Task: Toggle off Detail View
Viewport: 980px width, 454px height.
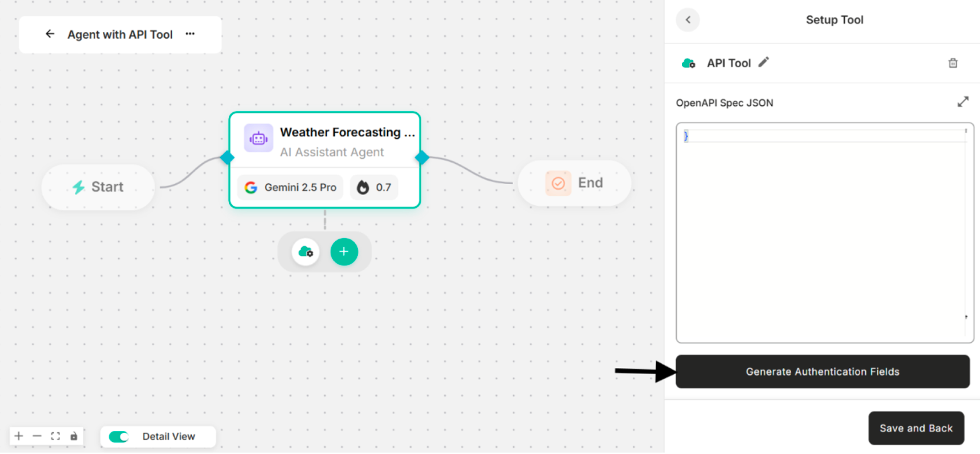Action: click(118, 436)
